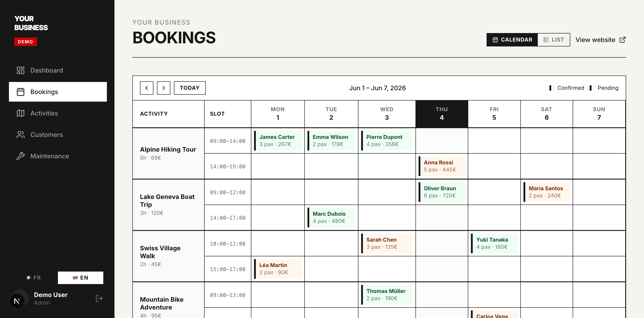Click the 14:00–17:00 slot label
This screenshot has width=644, height=318.
(228, 218)
